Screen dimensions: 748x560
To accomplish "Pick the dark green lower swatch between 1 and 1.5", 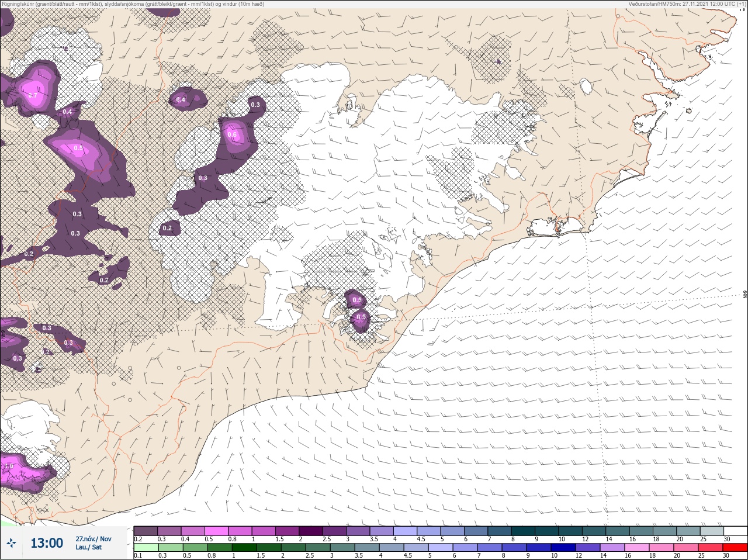I will tap(244, 548).
